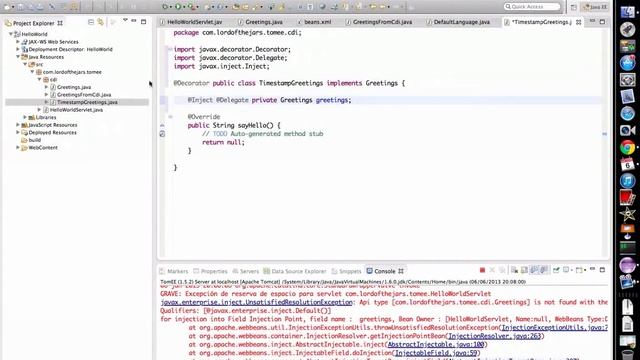Click the New file toolbar icon
The height and width of the screenshot is (360, 640).
click(7, 7)
